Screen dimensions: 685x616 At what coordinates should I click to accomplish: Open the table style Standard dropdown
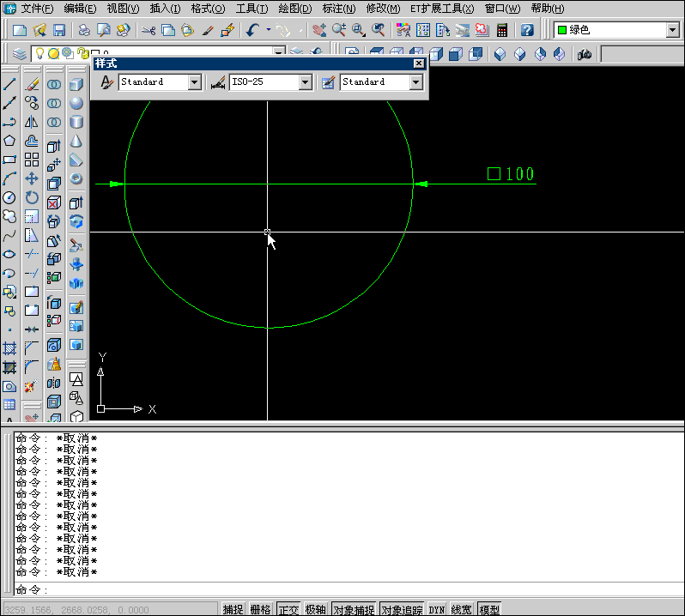coord(415,82)
